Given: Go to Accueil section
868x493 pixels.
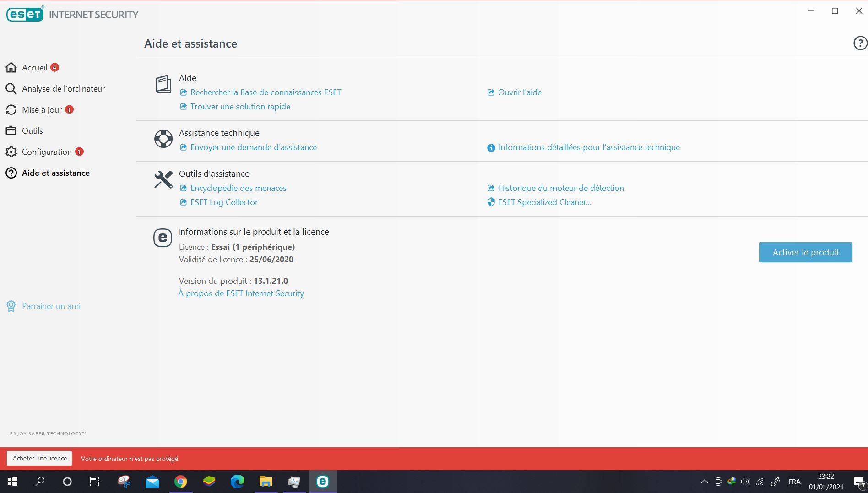Looking at the screenshot, I should click(x=34, y=68).
